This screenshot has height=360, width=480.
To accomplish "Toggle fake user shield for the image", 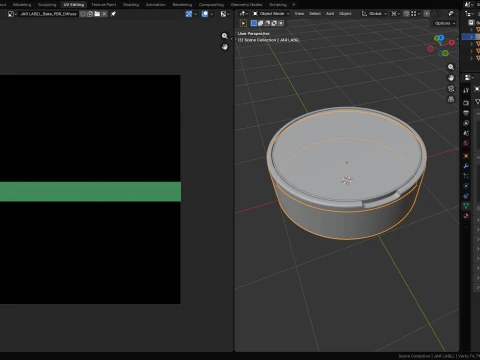I will coord(83,14).
